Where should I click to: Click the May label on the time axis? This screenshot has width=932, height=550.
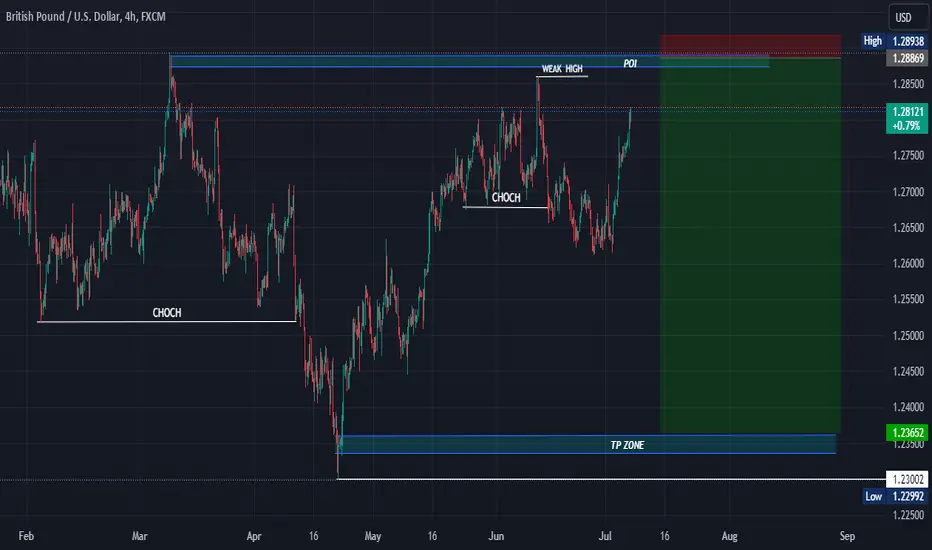(373, 536)
